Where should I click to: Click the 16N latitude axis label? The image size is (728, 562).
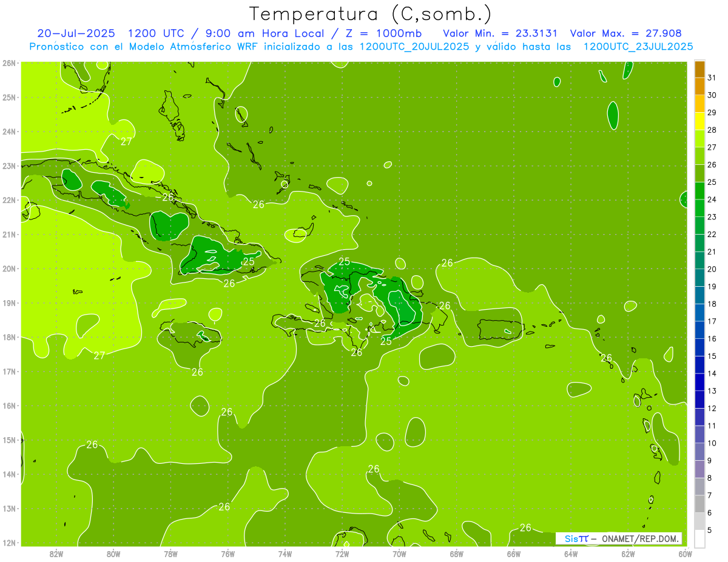(8, 406)
